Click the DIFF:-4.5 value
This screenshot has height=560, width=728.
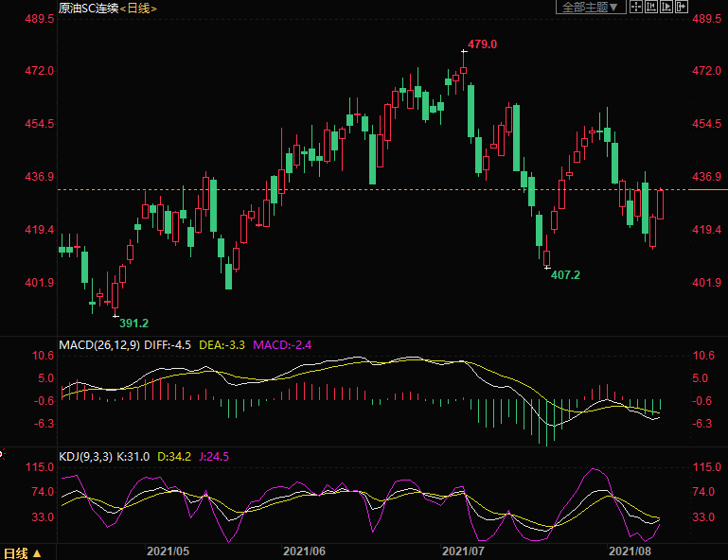[168, 345]
